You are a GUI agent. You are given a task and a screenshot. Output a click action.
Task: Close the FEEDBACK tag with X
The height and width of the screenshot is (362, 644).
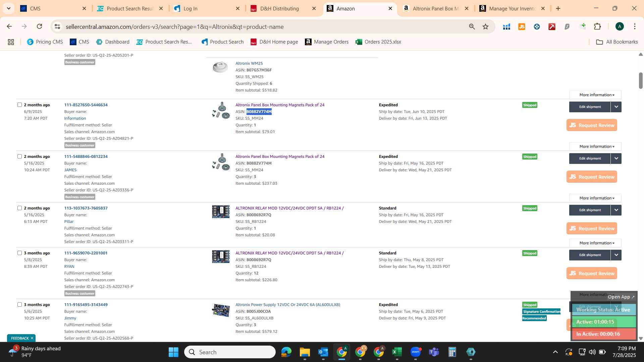click(32, 338)
